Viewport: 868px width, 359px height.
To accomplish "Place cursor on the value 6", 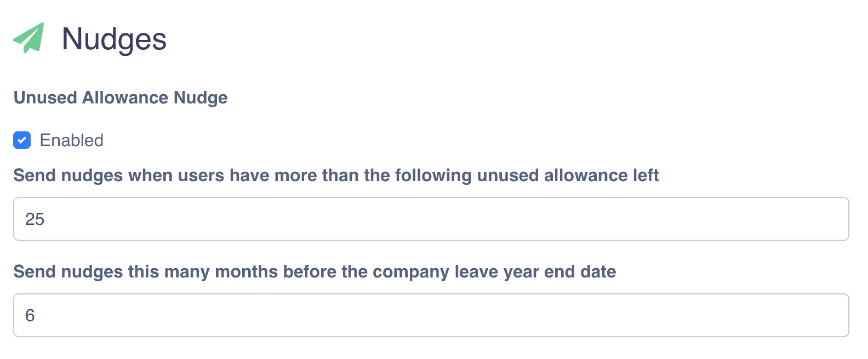I will pyautogui.click(x=30, y=315).
